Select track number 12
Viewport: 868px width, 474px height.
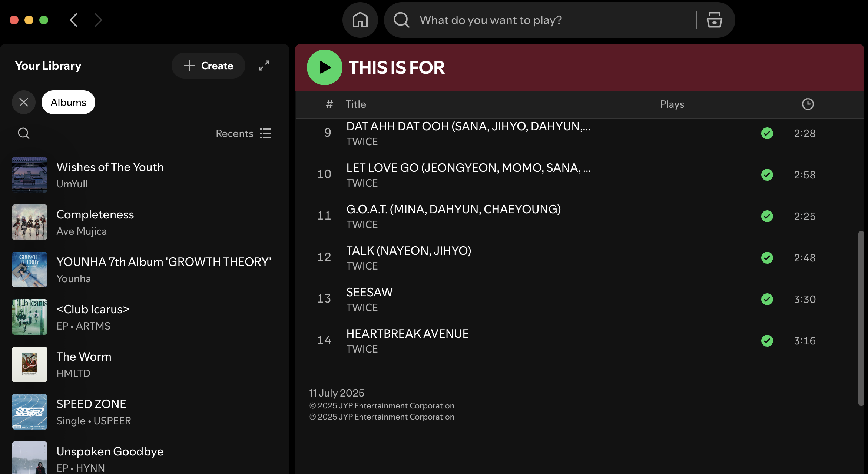point(324,257)
